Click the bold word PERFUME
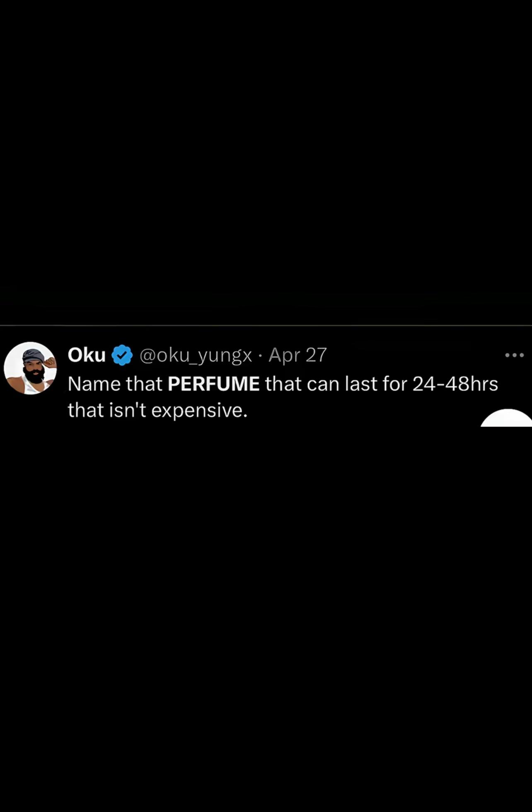Image resolution: width=532 pixels, height=812 pixels. point(213,384)
